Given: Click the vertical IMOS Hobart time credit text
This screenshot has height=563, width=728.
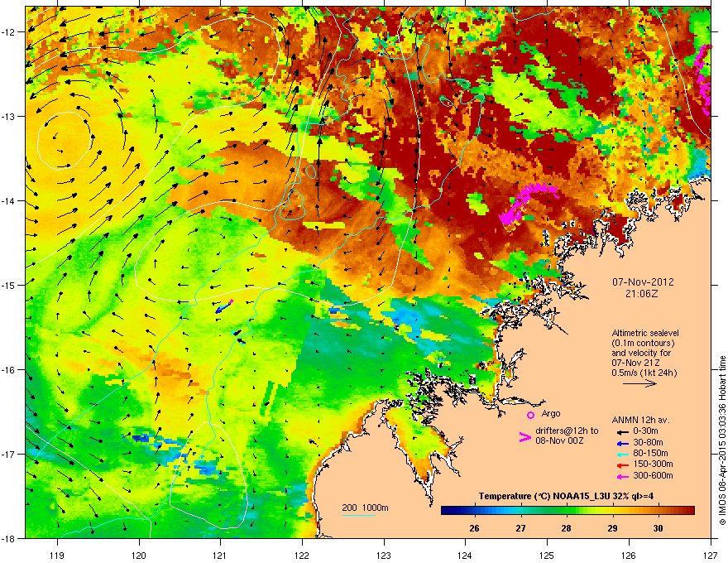Looking at the screenshot, I should click(x=722, y=440).
